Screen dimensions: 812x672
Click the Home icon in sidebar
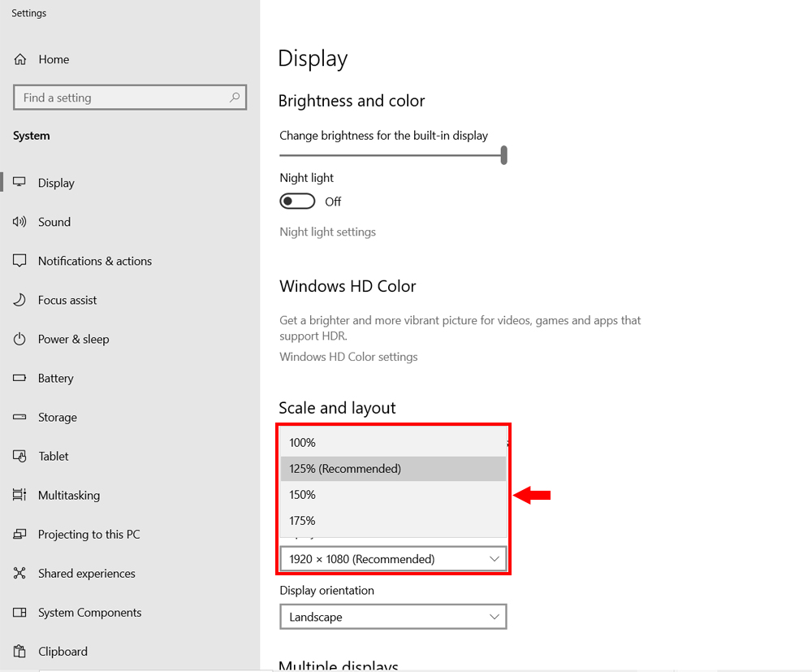[x=20, y=59]
